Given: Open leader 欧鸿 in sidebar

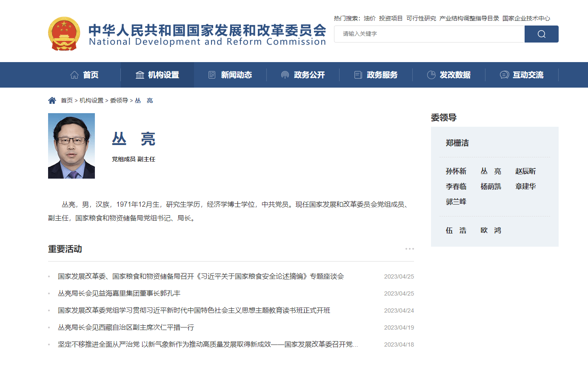Looking at the screenshot, I should [491, 230].
